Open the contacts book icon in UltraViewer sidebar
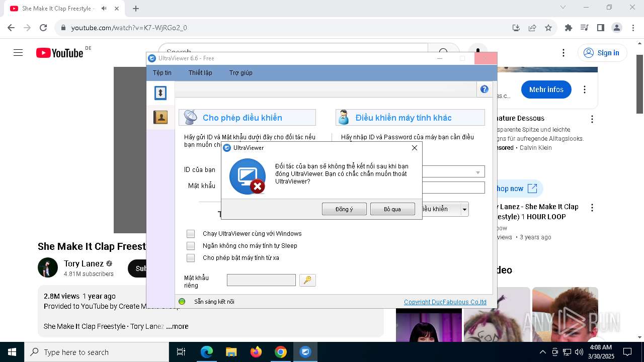 click(x=160, y=118)
